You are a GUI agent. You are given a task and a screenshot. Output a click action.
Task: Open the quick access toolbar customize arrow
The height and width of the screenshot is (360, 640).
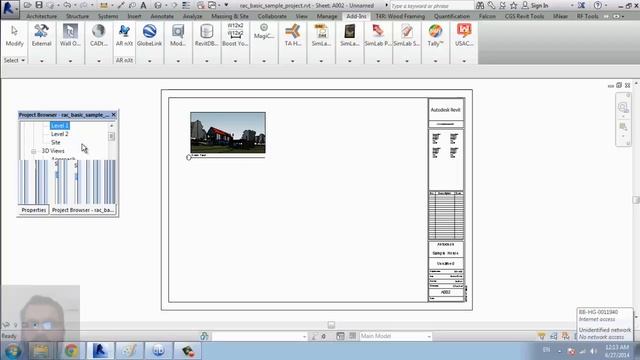tap(227, 5)
